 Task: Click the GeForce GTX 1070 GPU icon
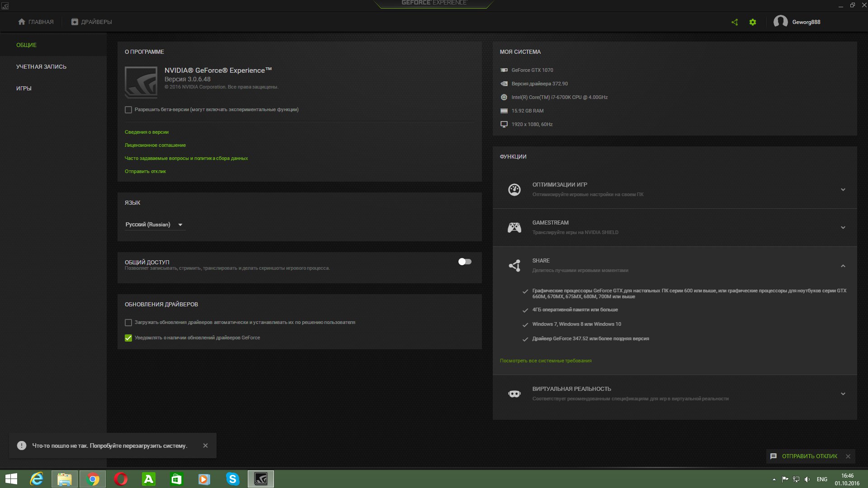(x=504, y=70)
